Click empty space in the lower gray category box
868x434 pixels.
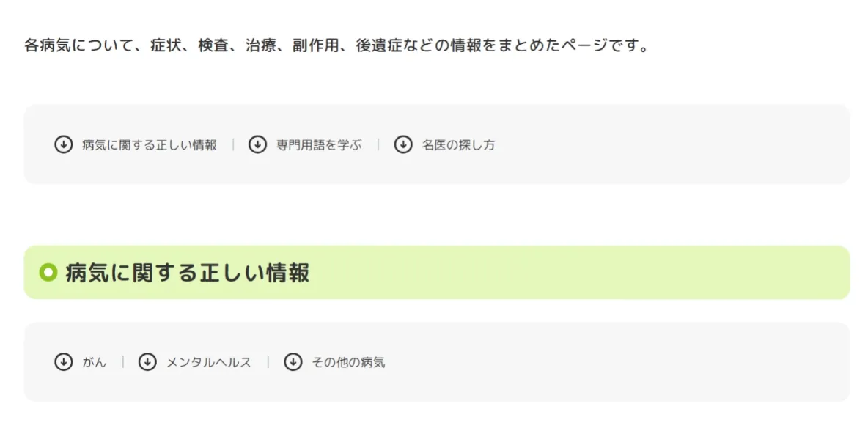[623, 361]
